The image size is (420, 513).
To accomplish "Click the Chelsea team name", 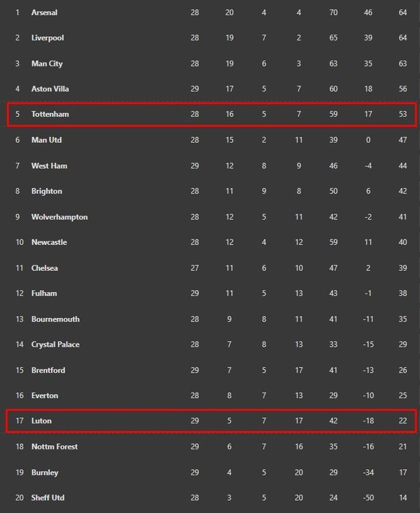I will (x=44, y=268).
